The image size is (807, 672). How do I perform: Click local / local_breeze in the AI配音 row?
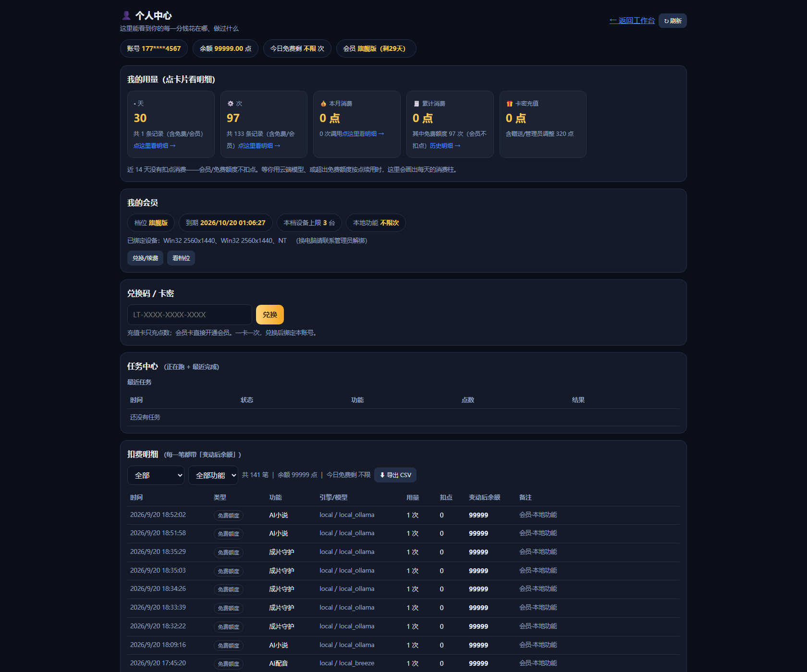point(347,663)
